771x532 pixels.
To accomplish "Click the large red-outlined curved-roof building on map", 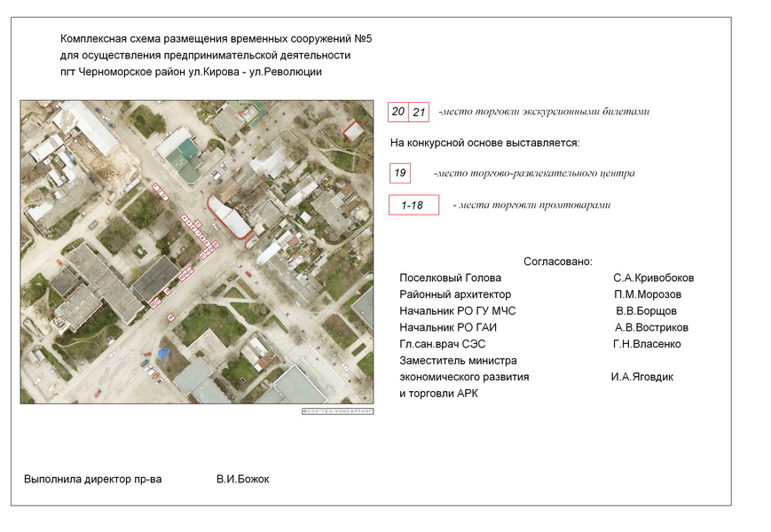I will pos(230,217).
